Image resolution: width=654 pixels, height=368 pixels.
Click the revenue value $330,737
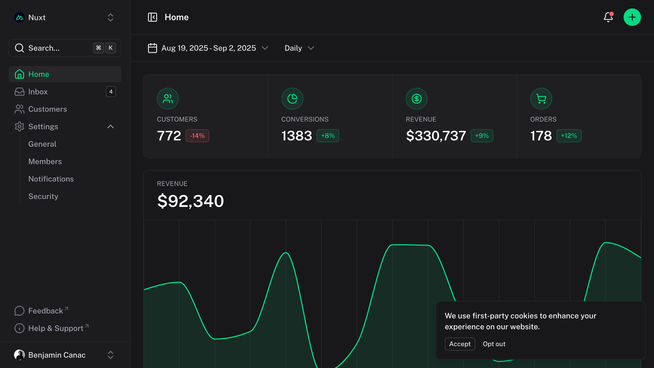click(436, 136)
